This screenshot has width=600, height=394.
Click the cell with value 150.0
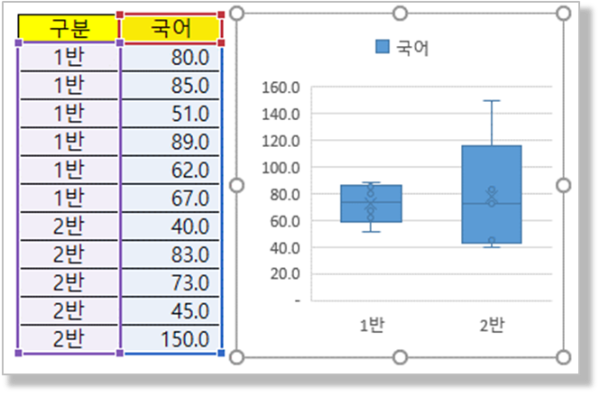point(171,339)
